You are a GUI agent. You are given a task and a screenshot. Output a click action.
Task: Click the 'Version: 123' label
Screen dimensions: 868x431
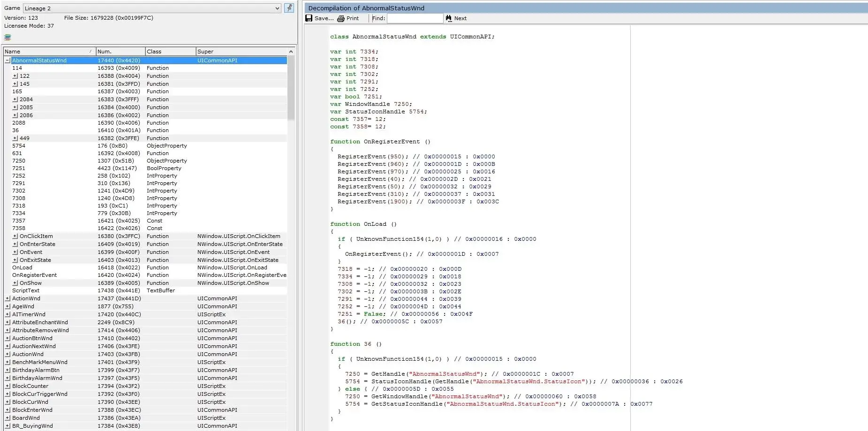tap(21, 18)
